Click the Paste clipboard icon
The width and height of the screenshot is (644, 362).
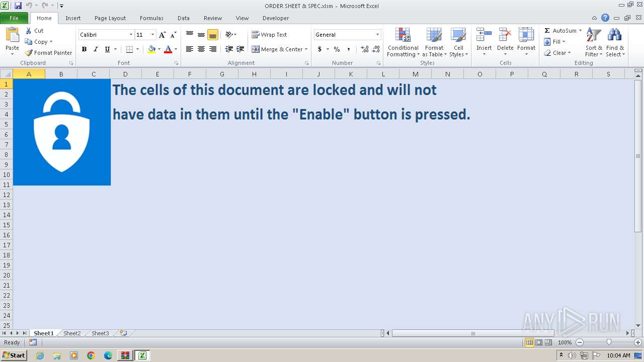[12, 35]
